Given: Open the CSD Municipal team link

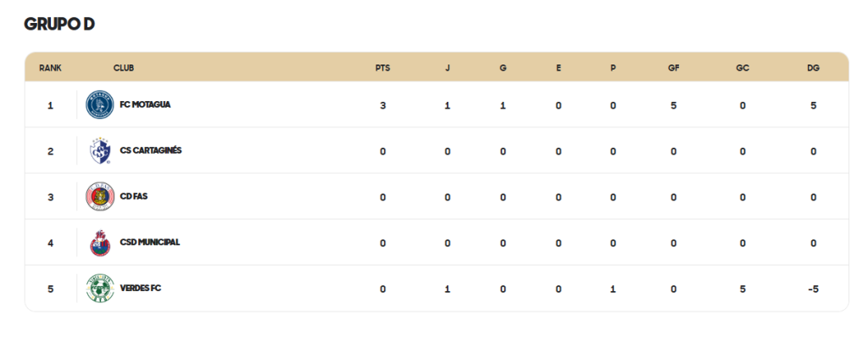Looking at the screenshot, I should point(149,243).
